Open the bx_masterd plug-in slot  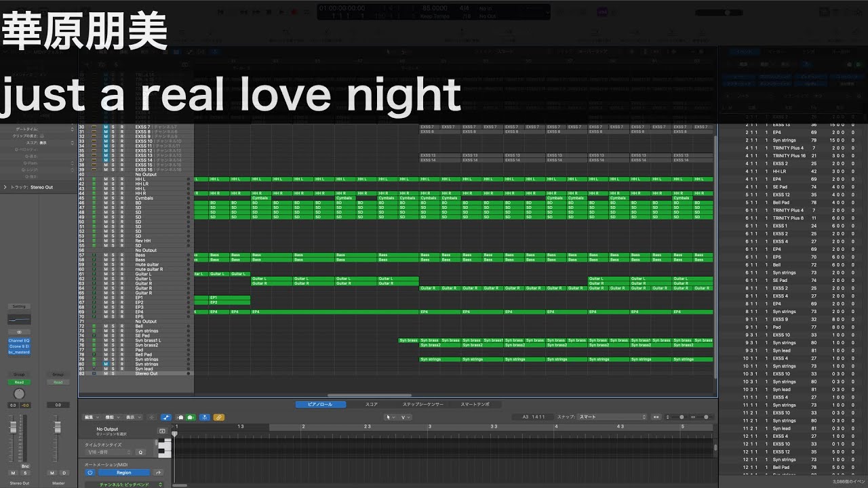click(x=19, y=352)
